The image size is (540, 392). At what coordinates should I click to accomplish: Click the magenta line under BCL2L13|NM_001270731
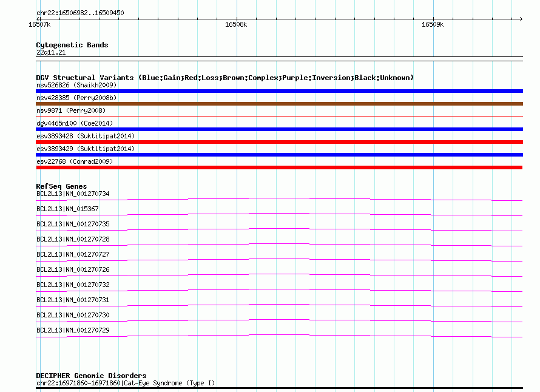coord(279,305)
